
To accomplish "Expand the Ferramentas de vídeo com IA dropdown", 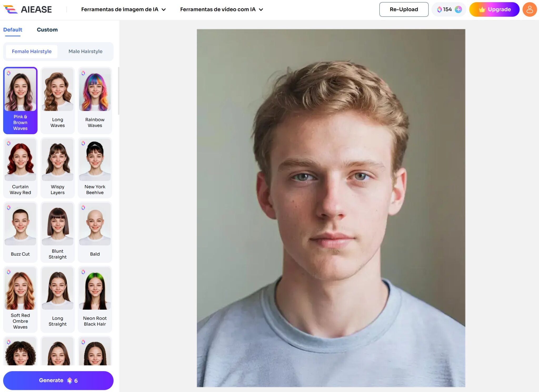I will [x=221, y=9].
